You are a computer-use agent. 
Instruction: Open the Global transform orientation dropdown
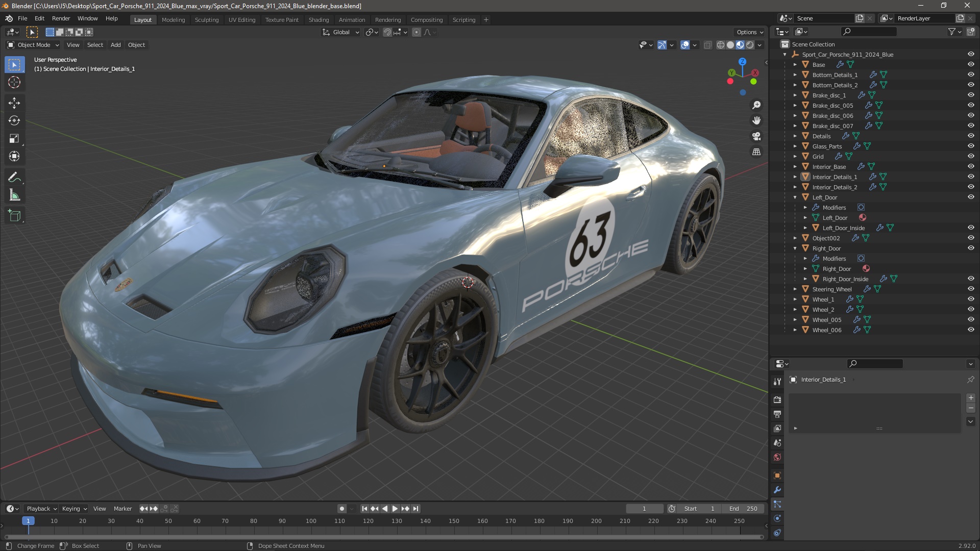tap(341, 32)
